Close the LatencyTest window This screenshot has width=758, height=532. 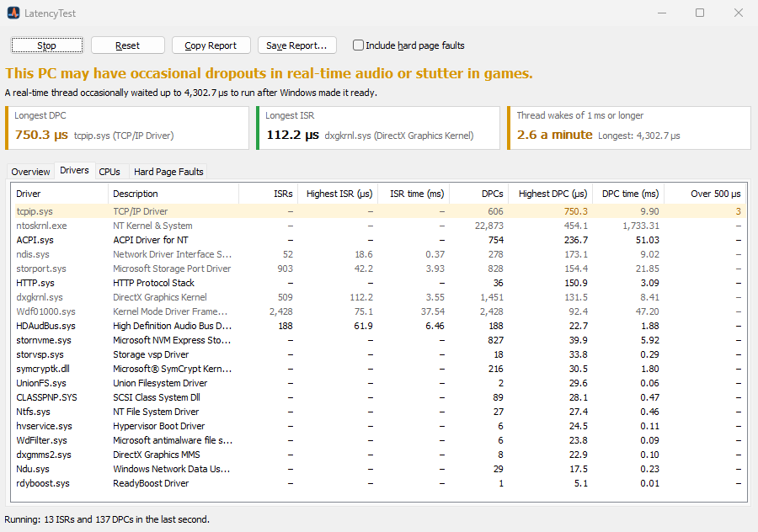click(738, 13)
